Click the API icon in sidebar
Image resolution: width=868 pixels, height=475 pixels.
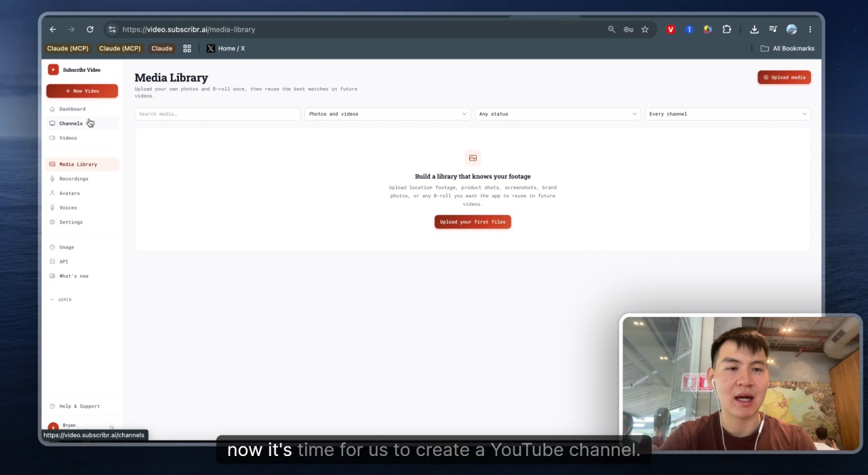point(52,262)
